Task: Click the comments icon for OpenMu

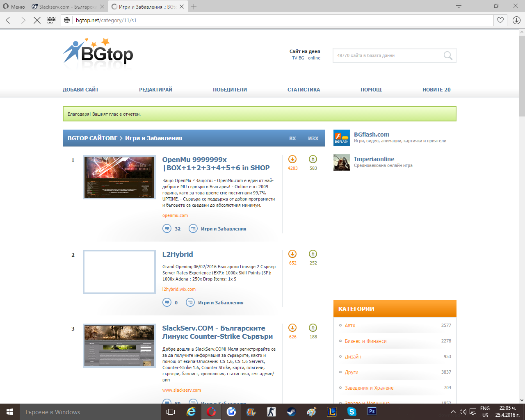Action: pyautogui.click(x=167, y=228)
